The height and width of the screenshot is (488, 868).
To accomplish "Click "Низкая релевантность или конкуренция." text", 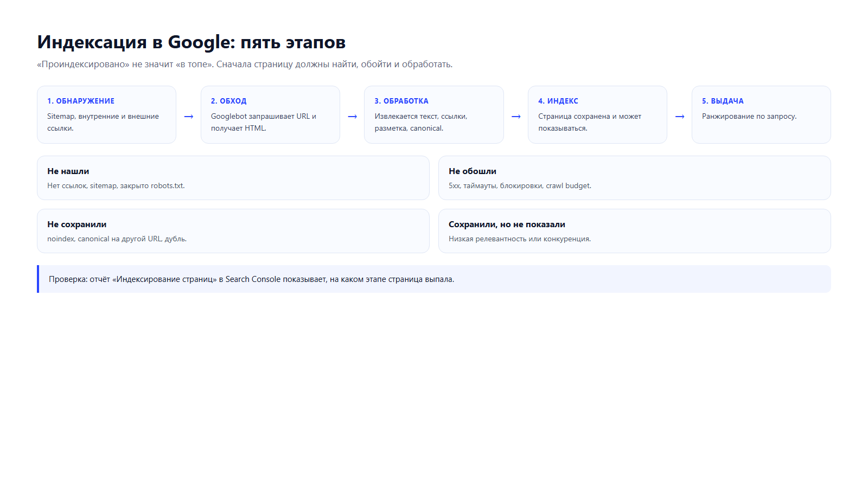I will click(x=520, y=239).
